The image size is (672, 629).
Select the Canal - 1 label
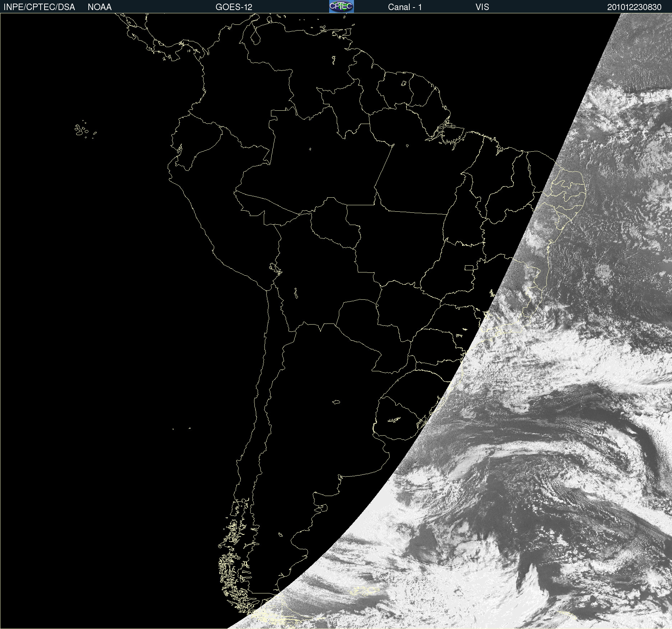[405, 7]
